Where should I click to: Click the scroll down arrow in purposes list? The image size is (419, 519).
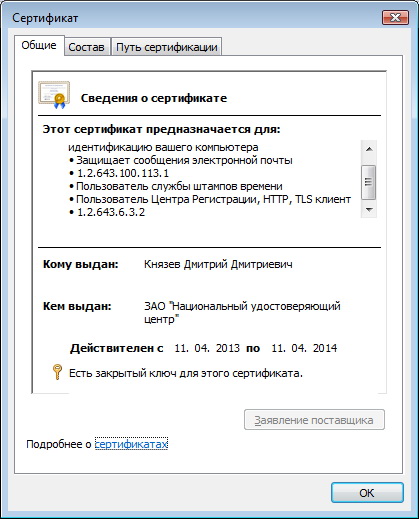[x=369, y=210]
